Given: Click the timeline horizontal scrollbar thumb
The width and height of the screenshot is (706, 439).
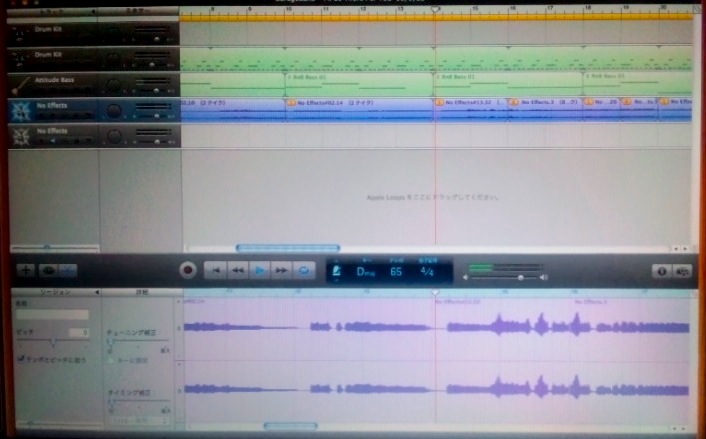Looking at the screenshot, I should [x=288, y=248].
